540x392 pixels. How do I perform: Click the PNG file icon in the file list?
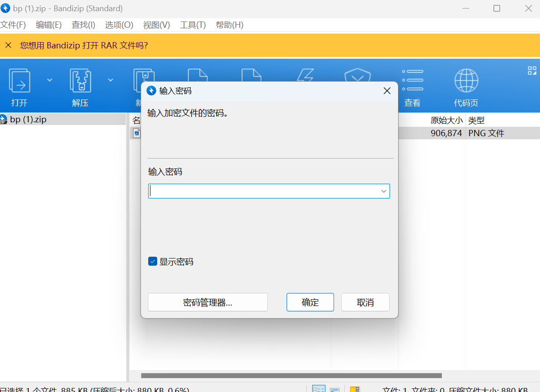click(x=137, y=133)
